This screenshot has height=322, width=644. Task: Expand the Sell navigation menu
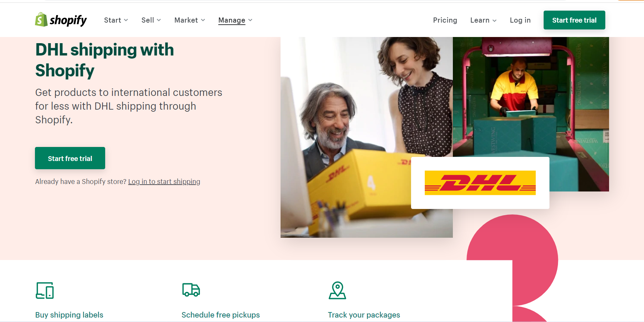coord(151,20)
